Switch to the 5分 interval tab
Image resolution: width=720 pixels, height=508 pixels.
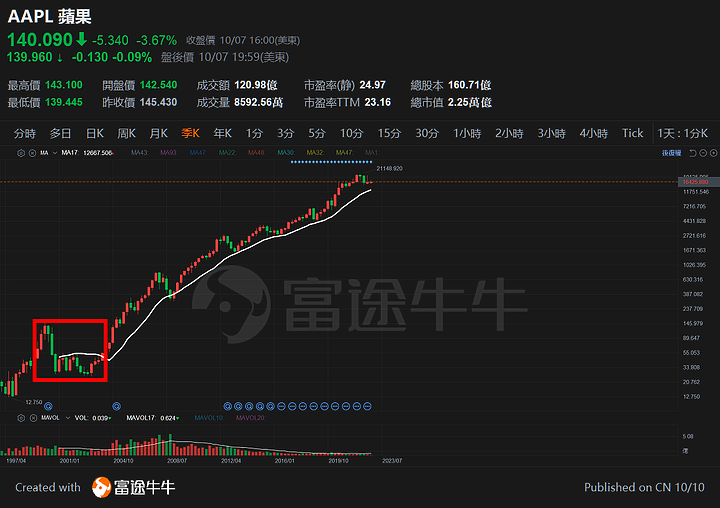(x=317, y=134)
